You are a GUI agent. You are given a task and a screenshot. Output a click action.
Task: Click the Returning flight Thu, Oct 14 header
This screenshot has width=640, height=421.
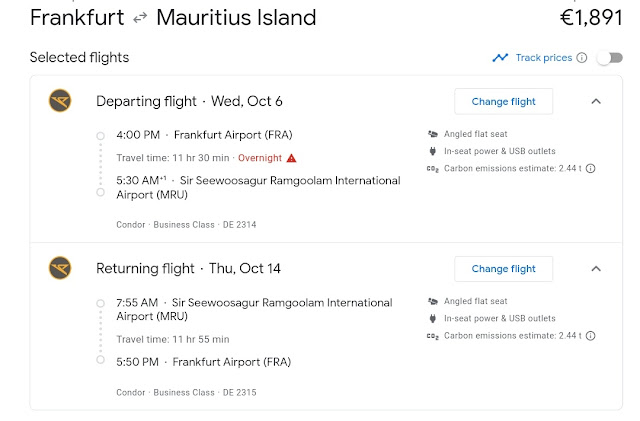coord(190,268)
